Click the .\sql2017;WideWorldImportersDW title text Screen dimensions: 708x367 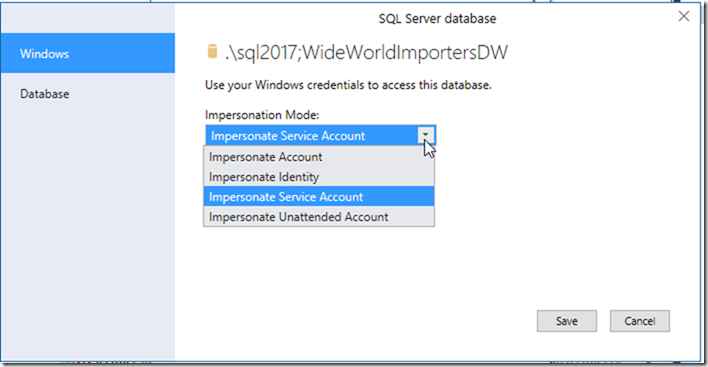tap(366, 53)
